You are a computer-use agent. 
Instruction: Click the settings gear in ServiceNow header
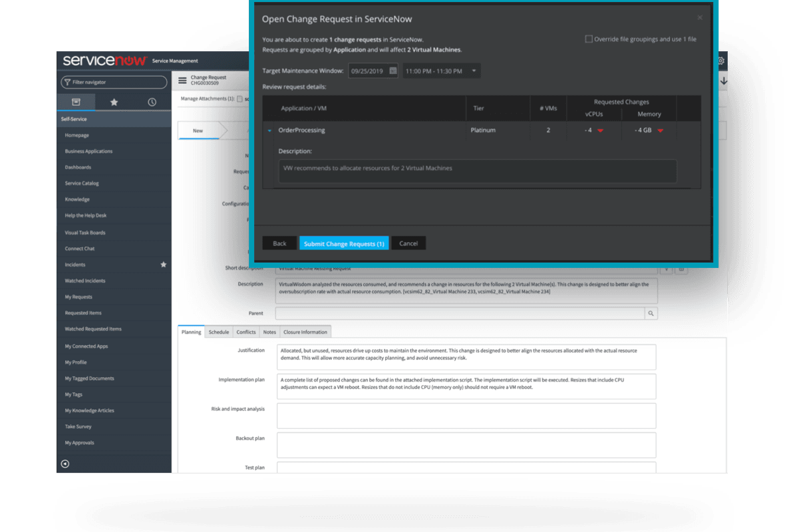tap(721, 61)
